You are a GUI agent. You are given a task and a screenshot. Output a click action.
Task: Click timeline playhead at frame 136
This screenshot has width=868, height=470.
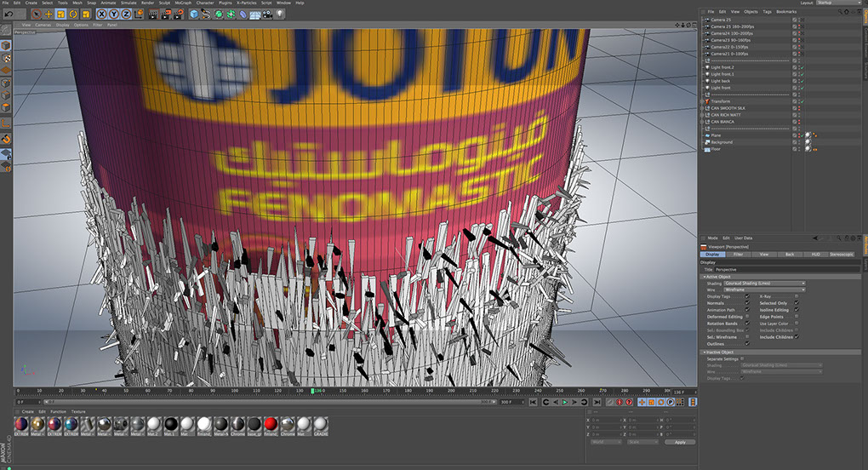pyautogui.click(x=313, y=391)
